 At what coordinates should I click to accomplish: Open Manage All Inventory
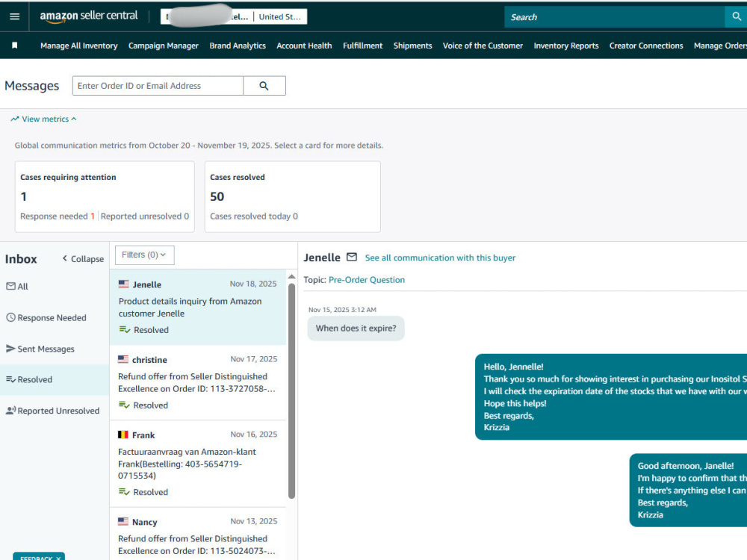point(79,46)
